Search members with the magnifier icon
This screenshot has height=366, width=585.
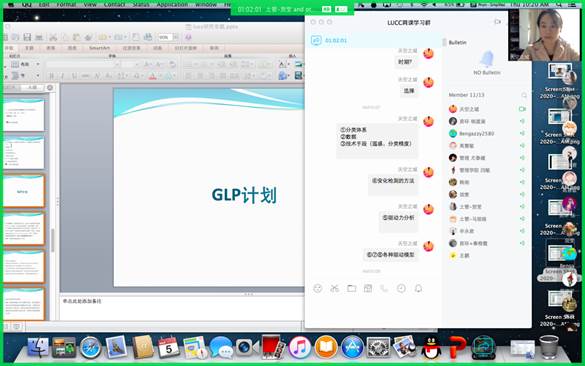pos(524,96)
